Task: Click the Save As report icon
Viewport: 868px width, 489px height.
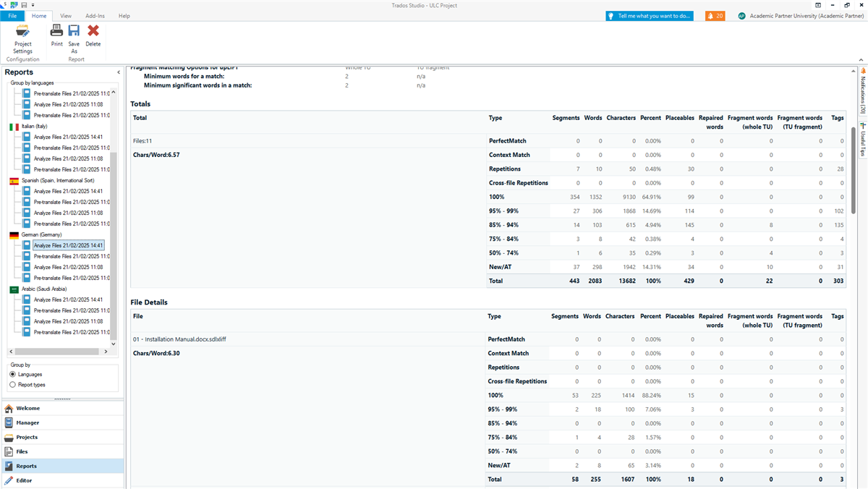Action: [74, 35]
